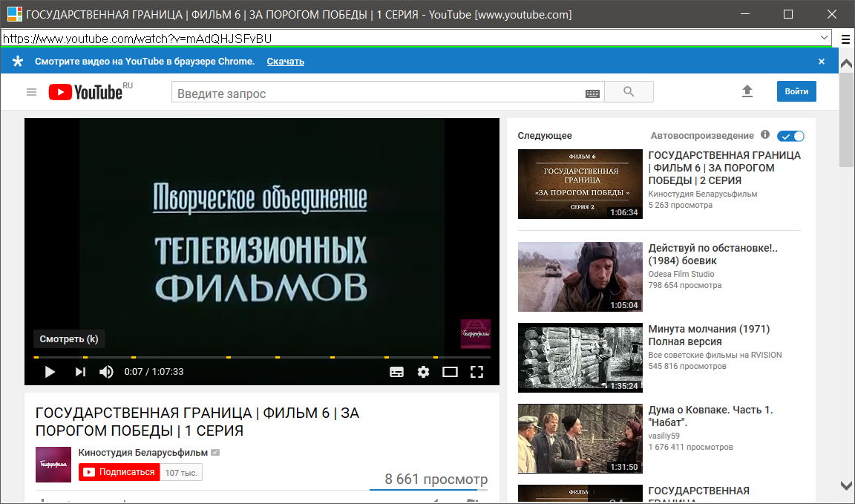The height and width of the screenshot is (504, 855).
Task: Expand the address bar history dropdown
Action: (x=824, y=38)
